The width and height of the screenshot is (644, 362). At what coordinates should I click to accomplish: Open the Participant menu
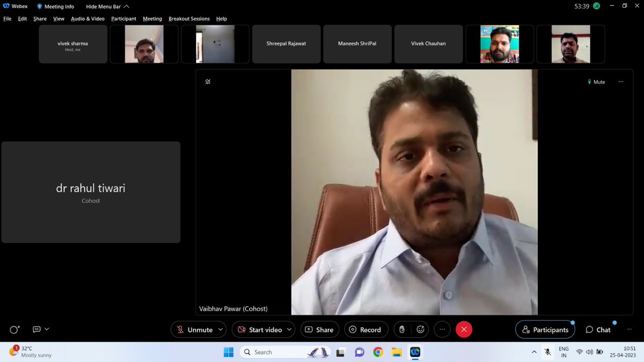pos(124,19)
